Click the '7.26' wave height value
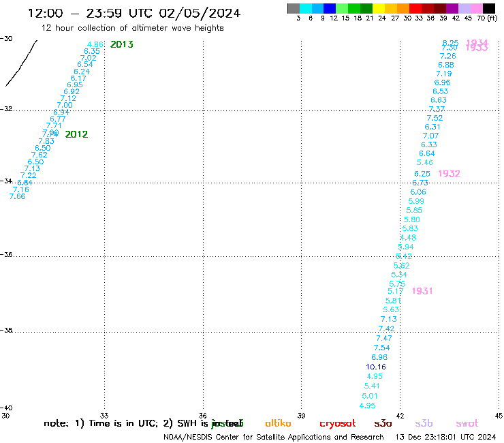 pos(447,56)
